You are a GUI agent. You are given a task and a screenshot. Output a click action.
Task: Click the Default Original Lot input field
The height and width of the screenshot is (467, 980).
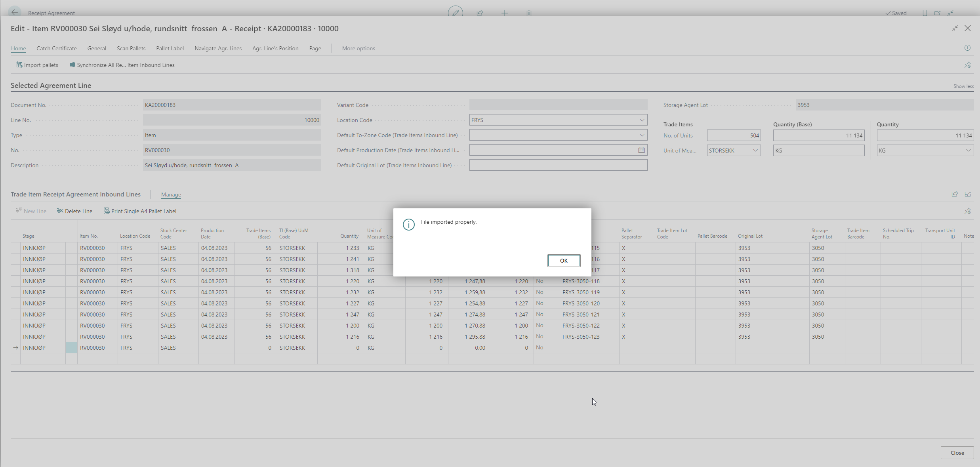point(558,165)
